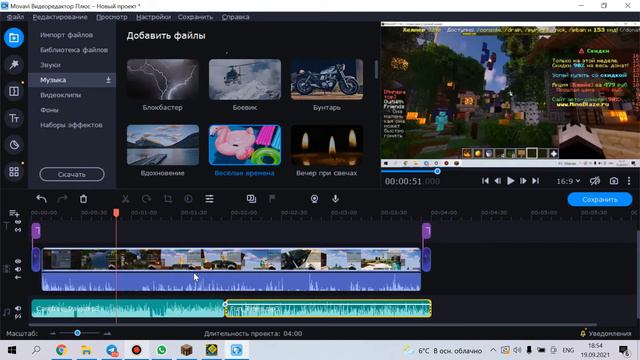The image size is (640, 360).
Task: Open Уведомления notifications
Action: pos(606,333)
